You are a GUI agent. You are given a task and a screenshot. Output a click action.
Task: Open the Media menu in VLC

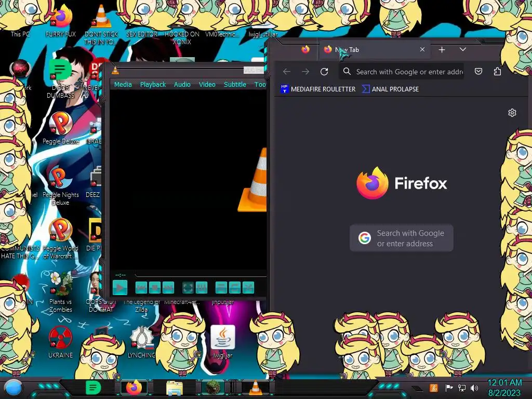coord(123,85)
